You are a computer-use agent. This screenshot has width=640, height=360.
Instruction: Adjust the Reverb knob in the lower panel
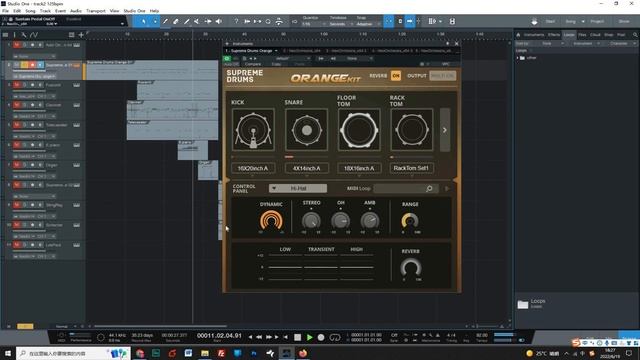click(411, 267)
